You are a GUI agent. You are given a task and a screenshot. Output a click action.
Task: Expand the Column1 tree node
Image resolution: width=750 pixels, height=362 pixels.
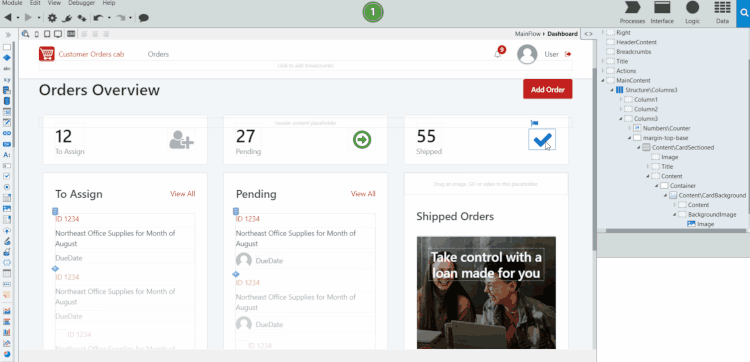pyautogui.click(x=621, y=99)
